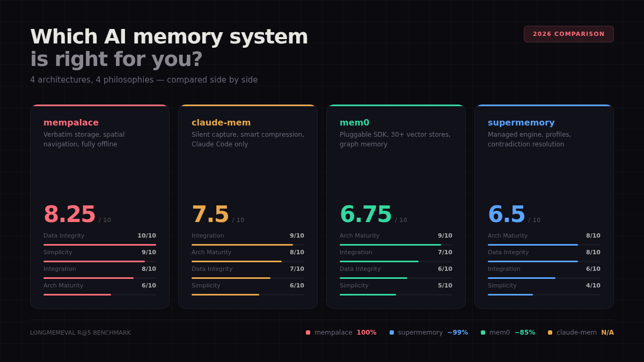
Task: Click supermemory Integration 6/10 value
Action: [593, 269]
